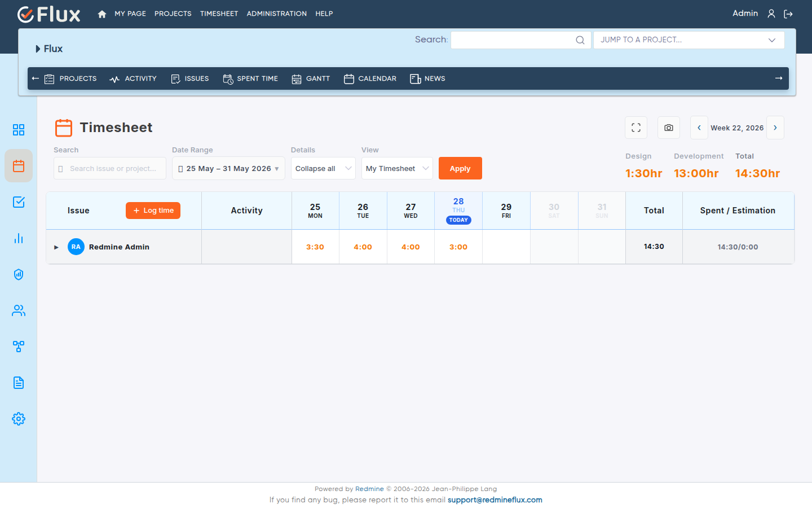Open the My Timesheet view dropdown

(x=397, y=168)
